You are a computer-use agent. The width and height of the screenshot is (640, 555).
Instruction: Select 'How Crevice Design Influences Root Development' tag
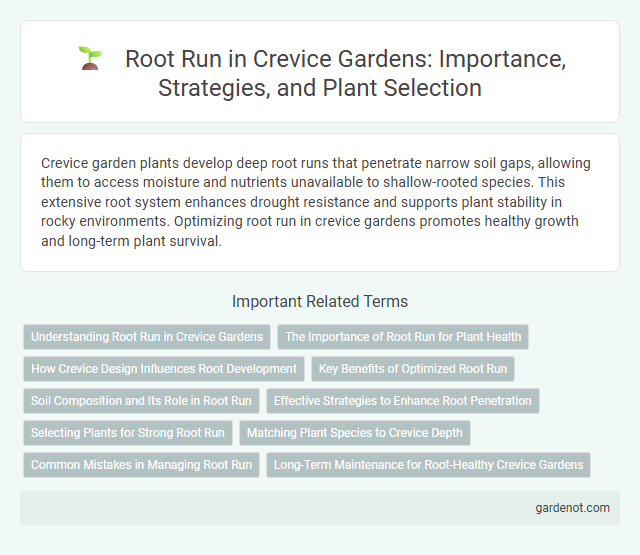pos(164,369)
